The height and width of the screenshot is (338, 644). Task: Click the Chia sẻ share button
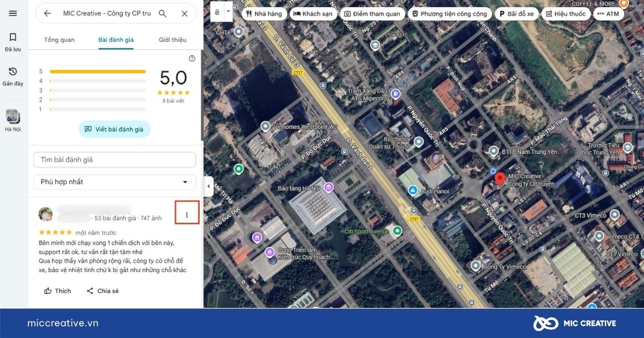(103, 291)
